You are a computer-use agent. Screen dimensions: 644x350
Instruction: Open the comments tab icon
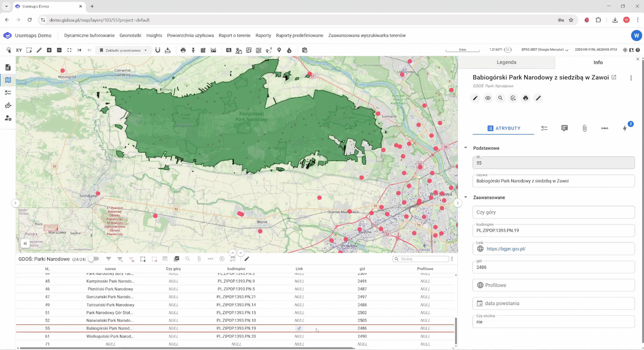pos(565,128)
